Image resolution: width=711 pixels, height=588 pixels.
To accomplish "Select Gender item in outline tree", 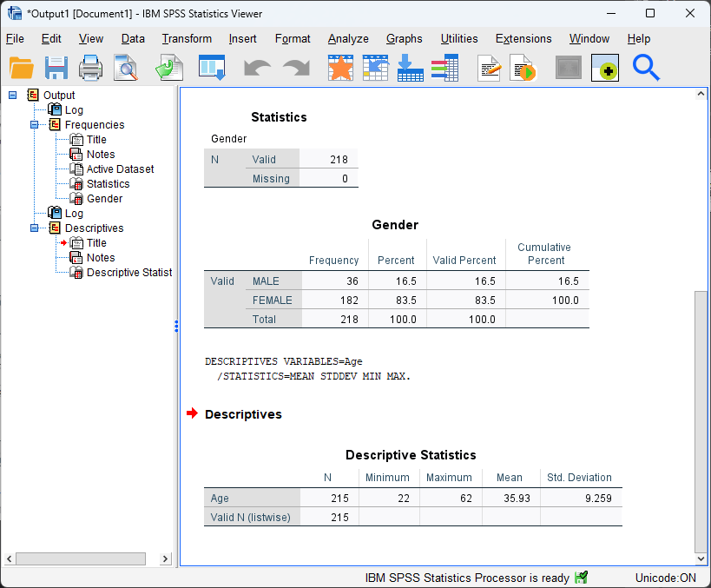I will 104,199.
